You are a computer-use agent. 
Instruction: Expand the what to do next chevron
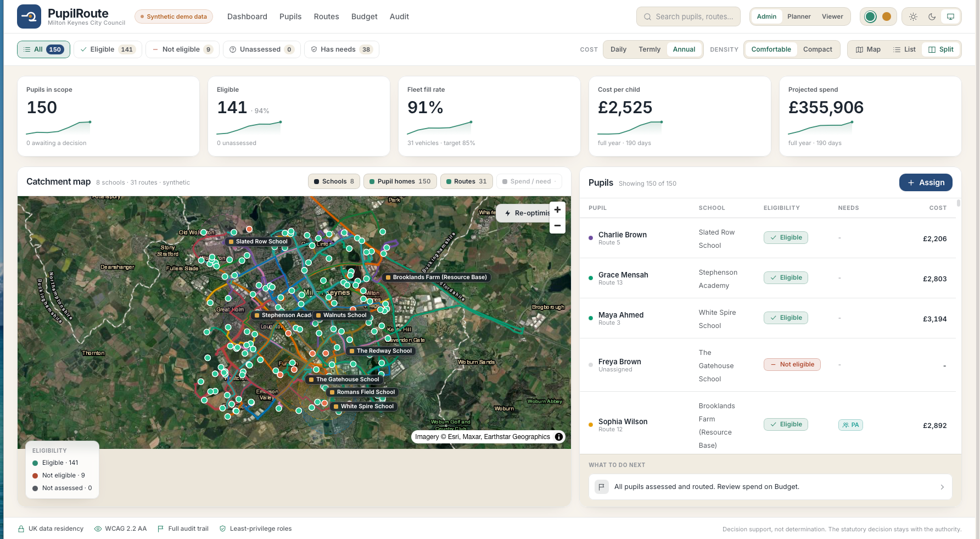click(x=942, y=487)
